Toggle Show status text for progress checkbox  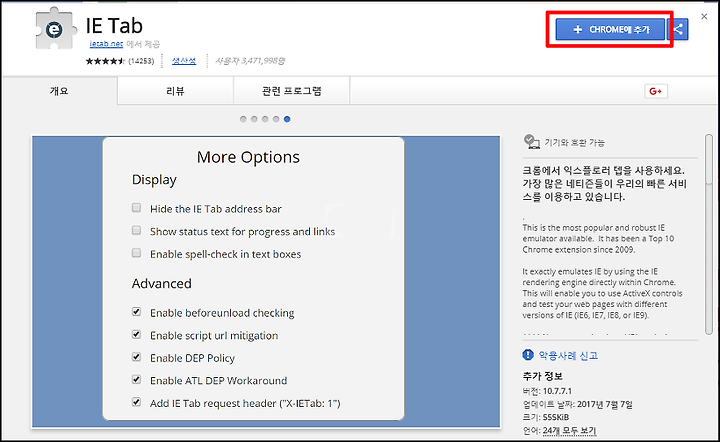tap(136, 230)
